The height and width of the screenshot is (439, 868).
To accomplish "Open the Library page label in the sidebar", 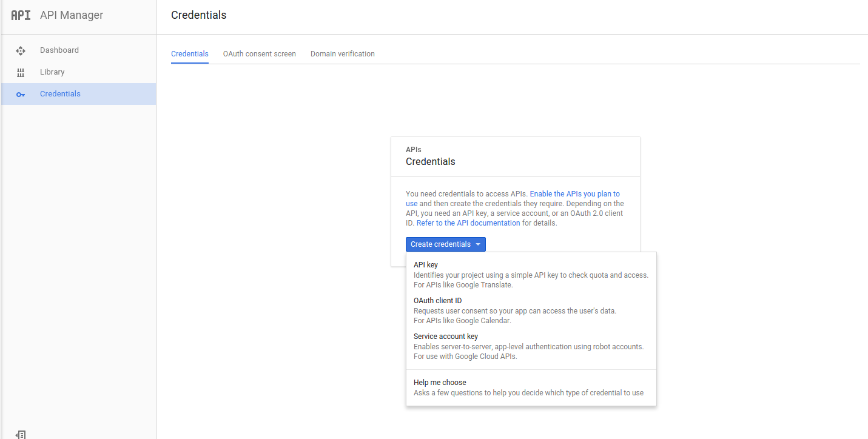I will 52,72.
